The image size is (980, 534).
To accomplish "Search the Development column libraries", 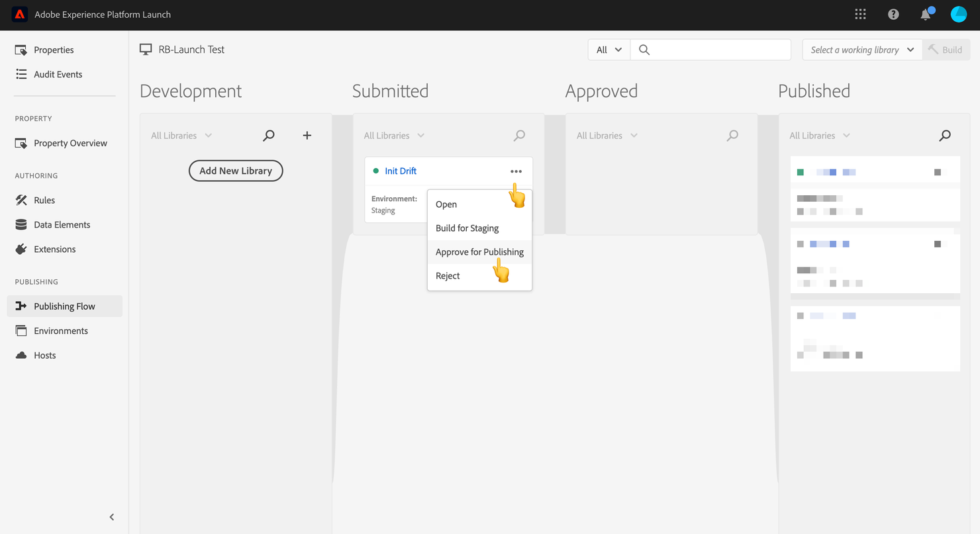I will tap(268, 136).
